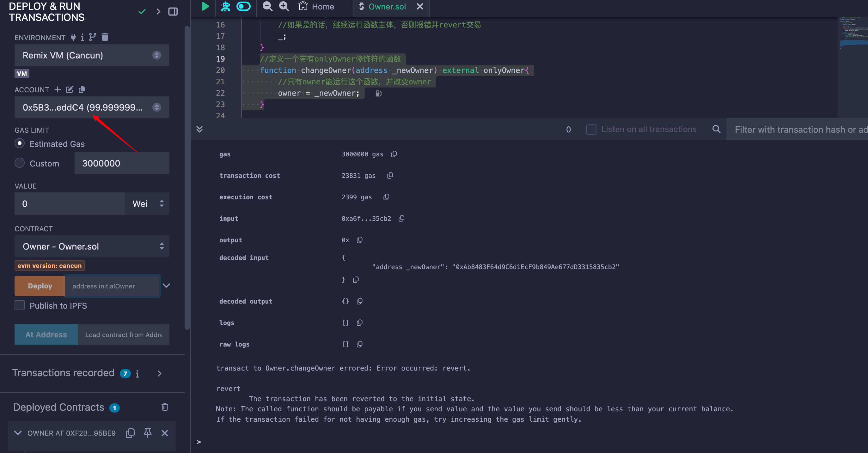Zoom out the editor font
Image resolution: width=868 pixels, height=453 pixels.
click(267, 6)
